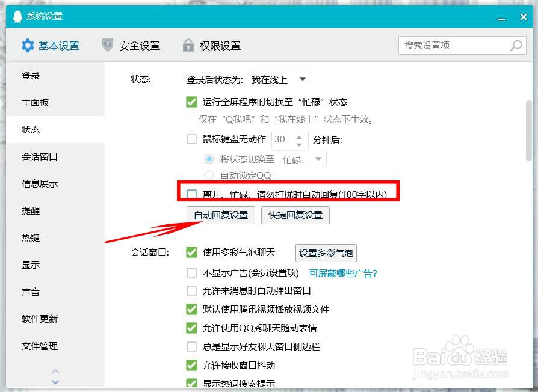
Task: Decrease idle minutes with down arrow
Action: click(299, 145)
